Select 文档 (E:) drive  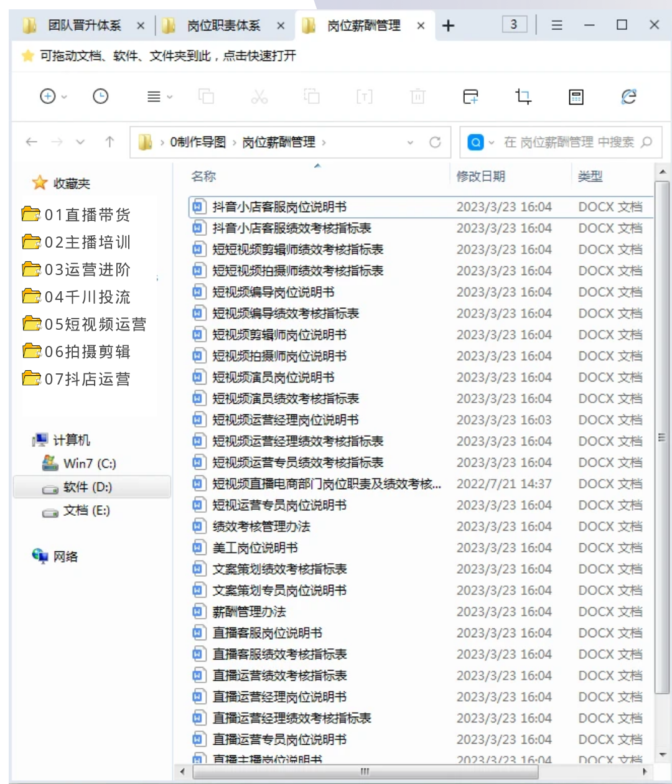76,510
